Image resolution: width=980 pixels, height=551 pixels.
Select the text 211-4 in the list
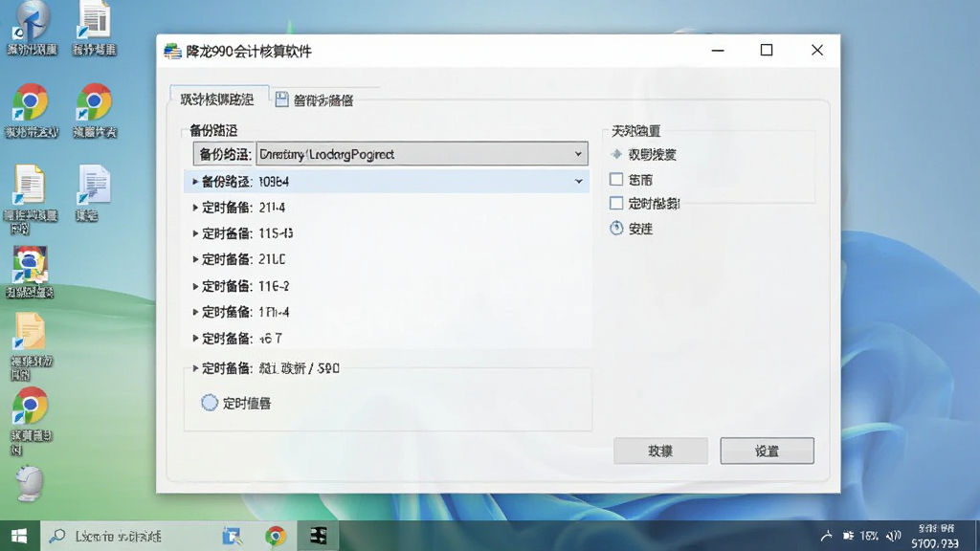pos(272,208)
